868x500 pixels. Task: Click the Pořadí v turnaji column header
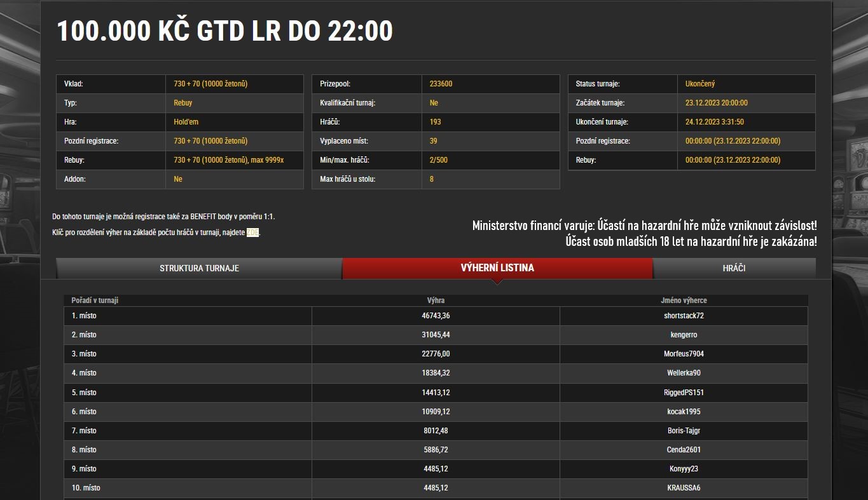point(95,301)
